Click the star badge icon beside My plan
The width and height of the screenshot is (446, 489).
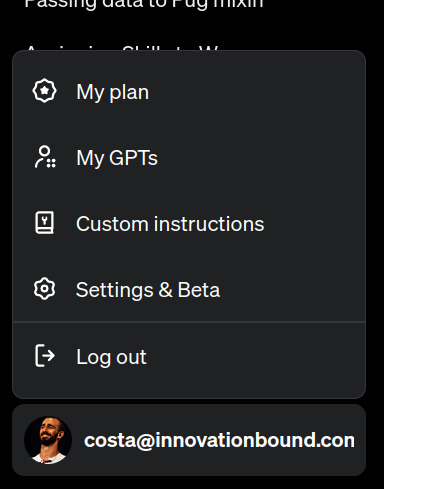[44, 91]
